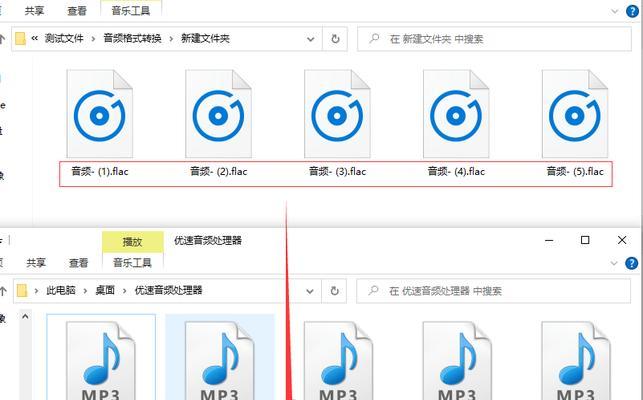The height and width of the screenshot is (400, 643).
Task: Open help in upper window
Action: pyautogui.click(x=632, y=11)
